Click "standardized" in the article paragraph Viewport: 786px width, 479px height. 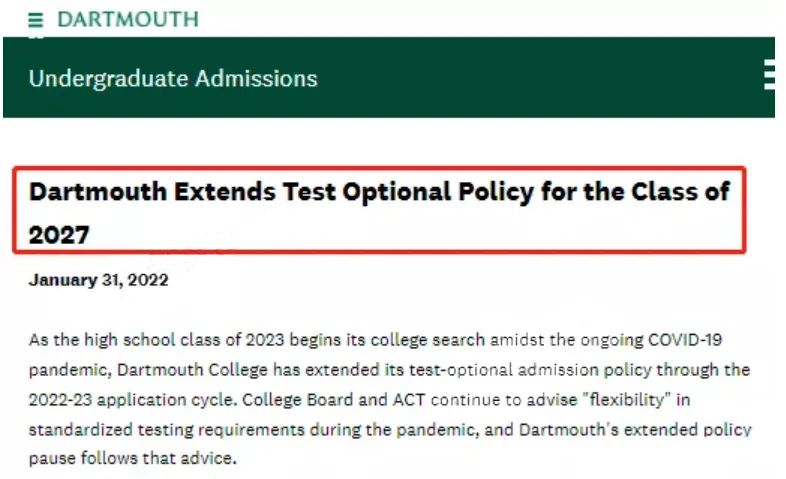point(75,431)
